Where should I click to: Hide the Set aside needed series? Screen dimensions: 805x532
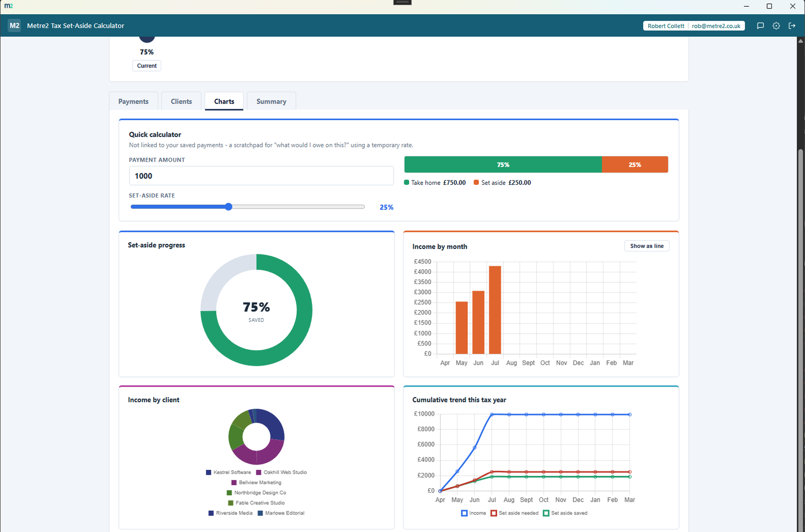[x=515, y=513]
